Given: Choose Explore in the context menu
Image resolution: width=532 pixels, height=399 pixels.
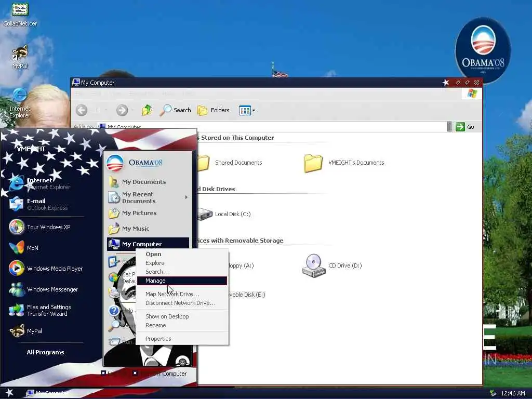Looking at the screenshot, I should (x=182, y=263).
